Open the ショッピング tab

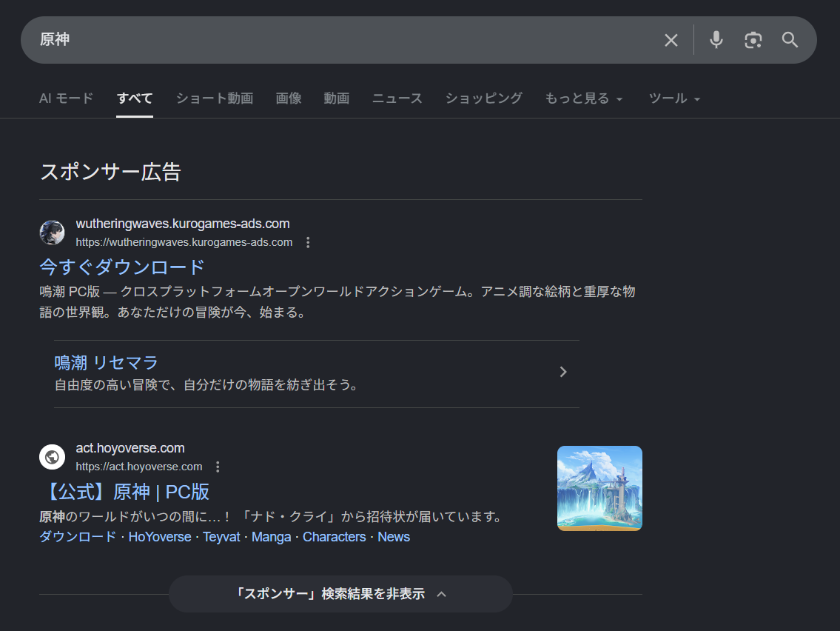(484, 99)
